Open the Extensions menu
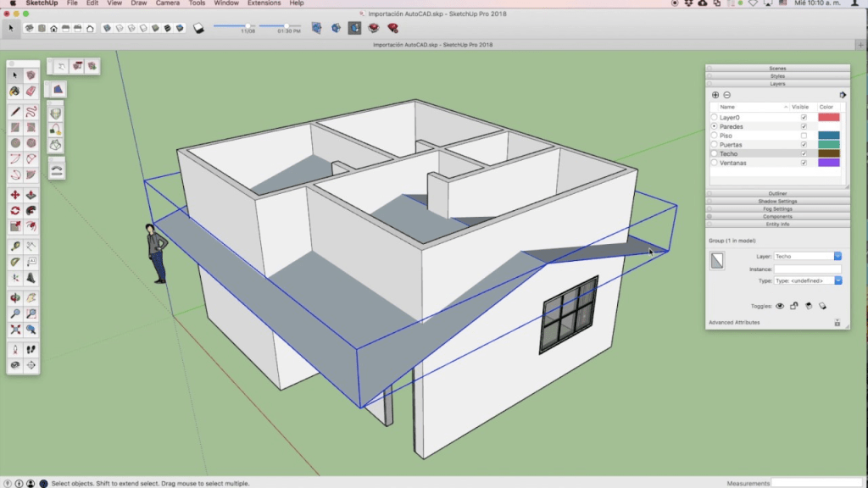The width and height of the screenshot is (868, 488). click(x=264, y=3)
